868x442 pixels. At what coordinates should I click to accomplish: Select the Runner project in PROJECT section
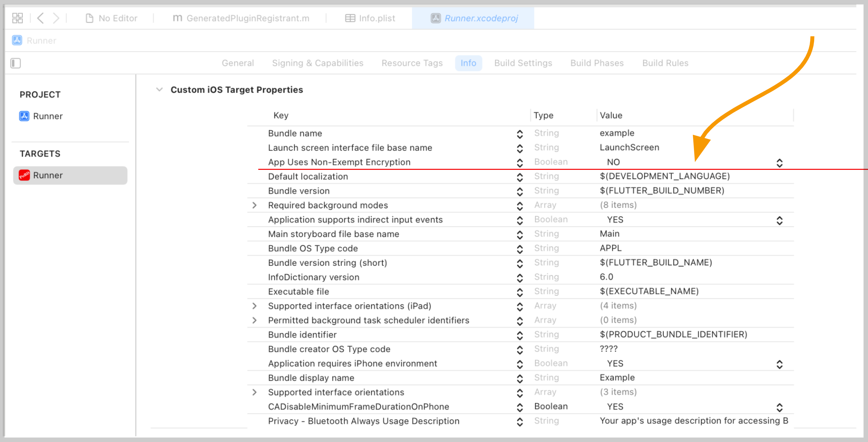point(48,116)
